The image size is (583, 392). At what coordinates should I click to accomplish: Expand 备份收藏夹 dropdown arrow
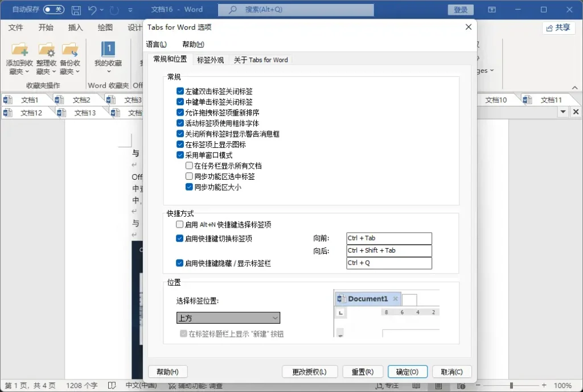[x=77, y=71]
